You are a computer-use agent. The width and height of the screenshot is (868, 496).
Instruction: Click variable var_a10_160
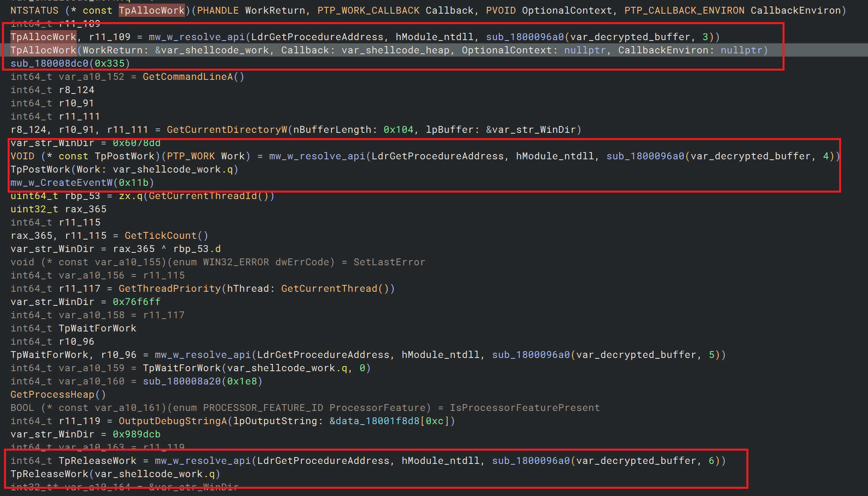coord(91,381)
